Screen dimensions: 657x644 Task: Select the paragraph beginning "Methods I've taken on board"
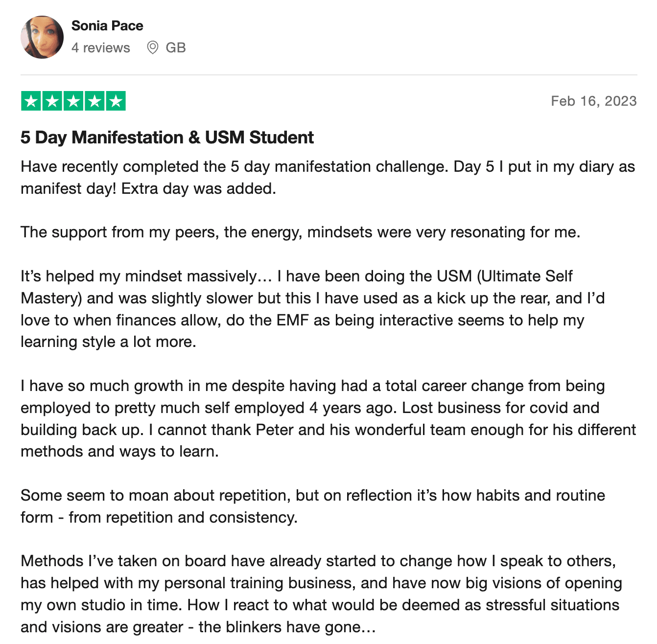tap(321, 594)
